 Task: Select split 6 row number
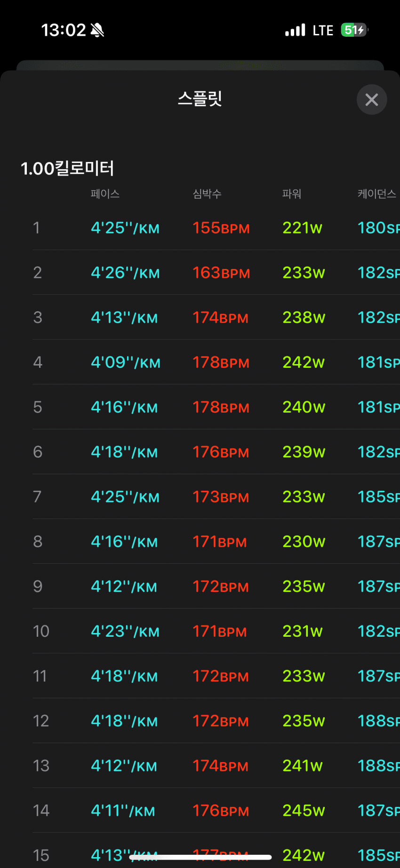tap(38, 452)
